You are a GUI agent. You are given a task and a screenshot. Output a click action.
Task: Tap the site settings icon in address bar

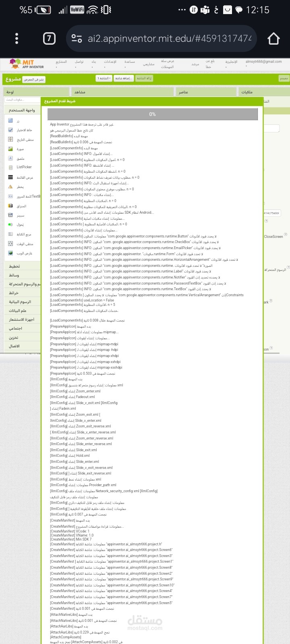coord(77,39)
